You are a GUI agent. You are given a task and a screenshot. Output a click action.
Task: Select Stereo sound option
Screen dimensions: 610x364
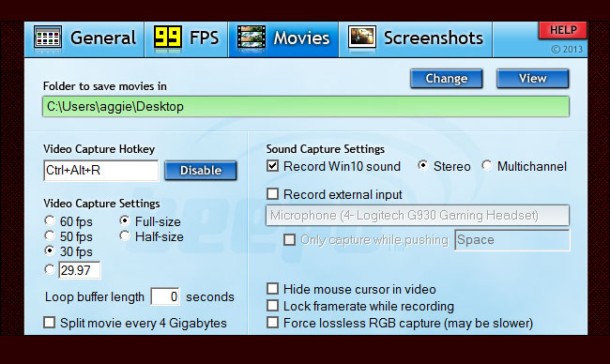point(423,166)
